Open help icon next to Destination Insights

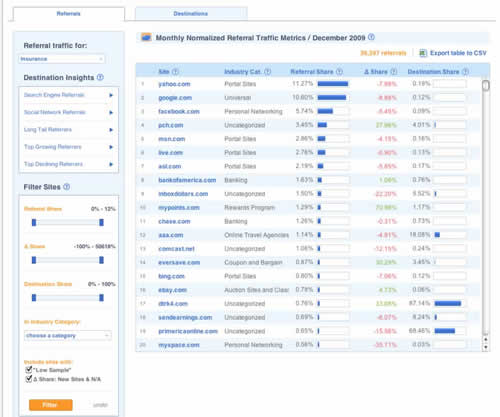[x=100, y=77]
